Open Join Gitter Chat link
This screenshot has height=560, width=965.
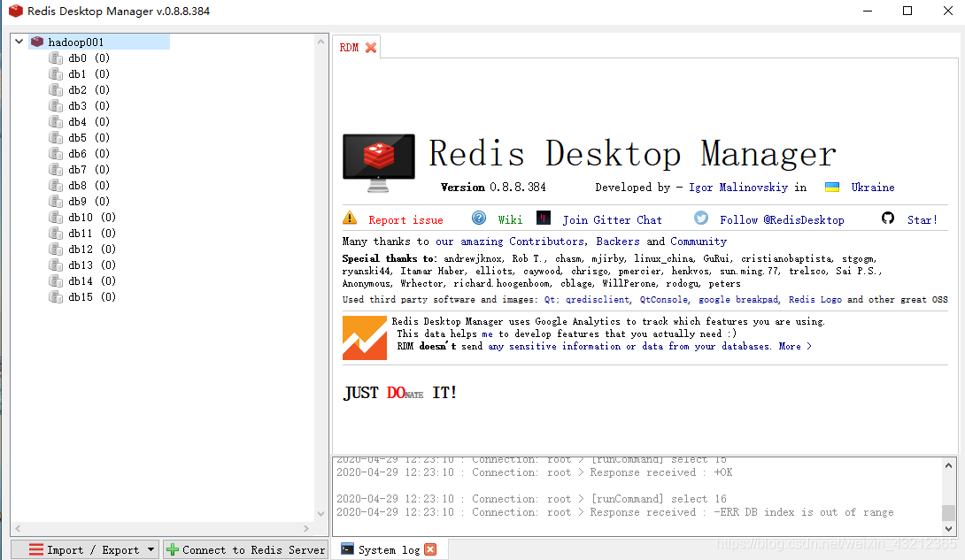(x=613, y=220)
